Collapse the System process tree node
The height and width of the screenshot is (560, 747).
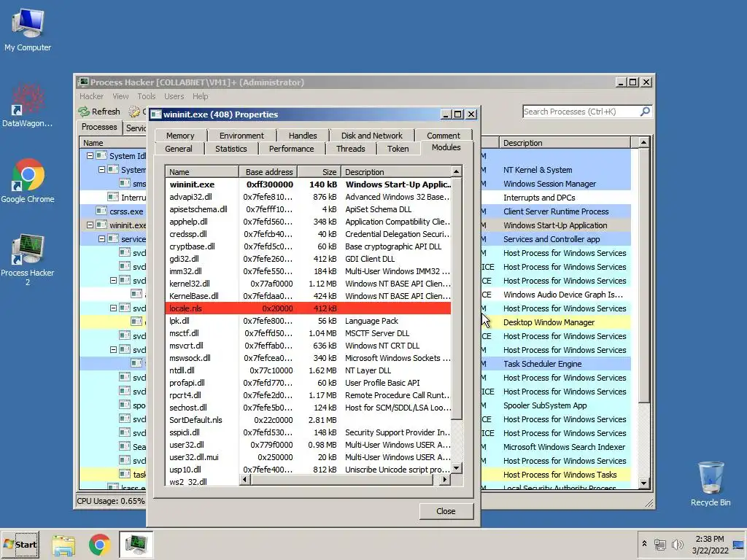pyautogui.click(x=101, y=169)
